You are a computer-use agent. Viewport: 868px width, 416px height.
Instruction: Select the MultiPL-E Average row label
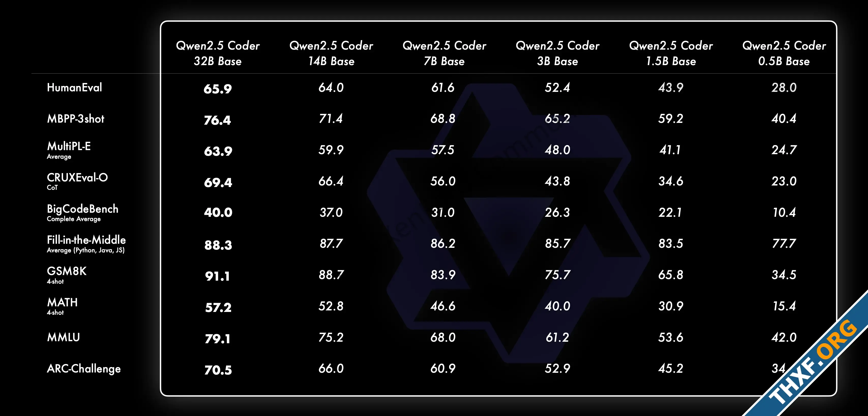click(69, 150)
